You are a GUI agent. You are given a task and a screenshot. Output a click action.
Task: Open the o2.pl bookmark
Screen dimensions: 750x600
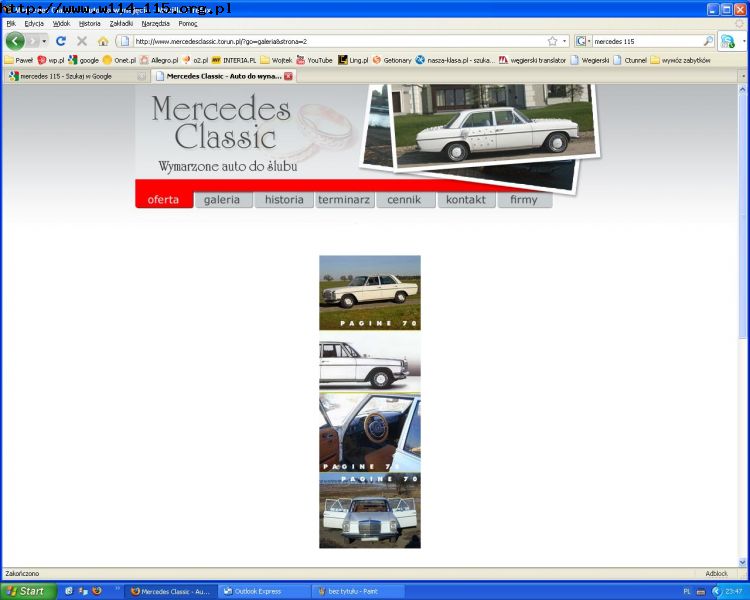[195, 60]
